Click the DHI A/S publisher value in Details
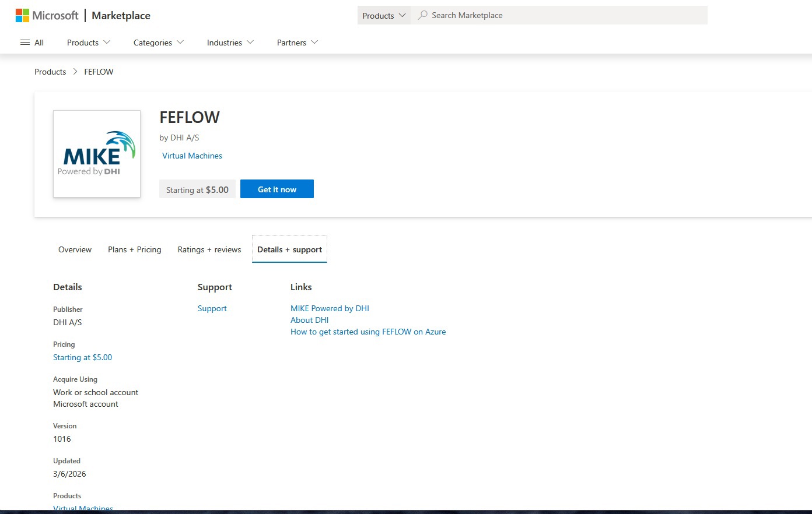The height and width of the screenshot is (514, 812). tap(67, 322)
